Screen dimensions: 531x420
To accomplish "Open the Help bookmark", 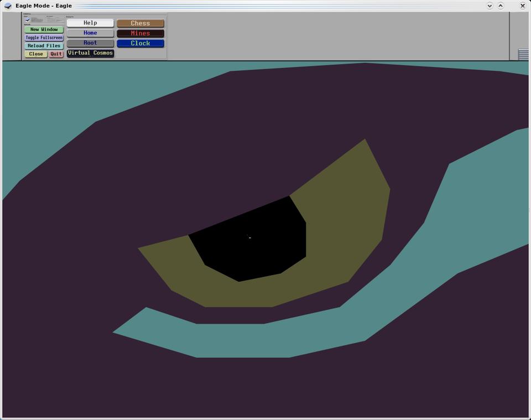I will point(90,23).
